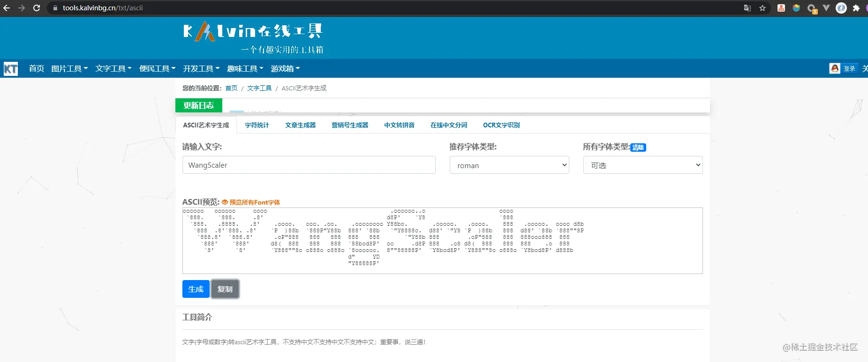The width and height of the screenshot is (868, 362).
Task: Bookmark the page with the star icon
Action: [762, 8]
